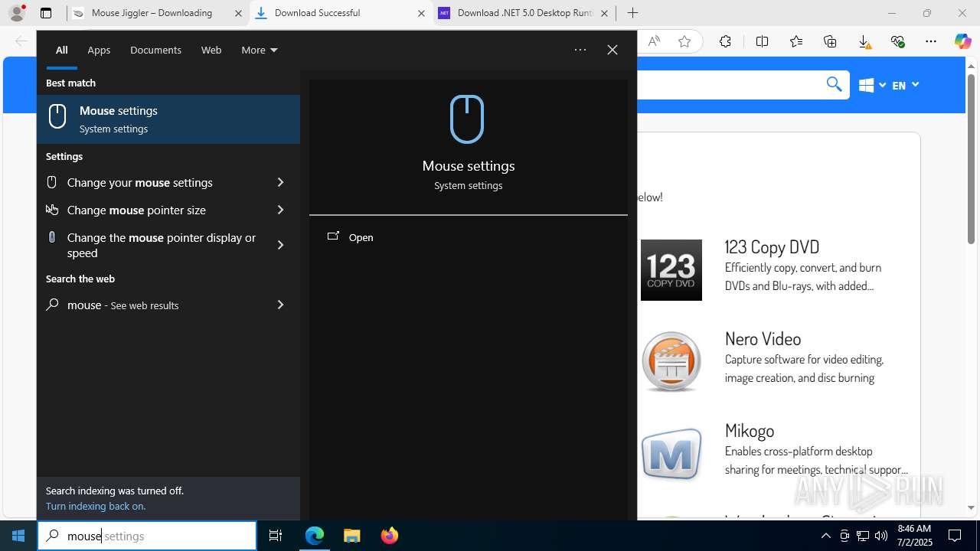The height and width of the screenshot is (551, 980).
Task: Open Mikogo app icon
Action: [x=671, y=454]
